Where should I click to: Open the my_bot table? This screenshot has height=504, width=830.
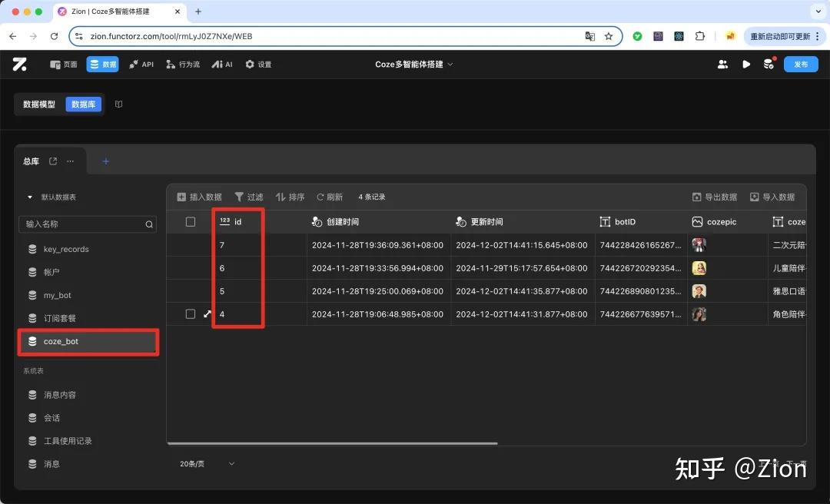(88, 296)
